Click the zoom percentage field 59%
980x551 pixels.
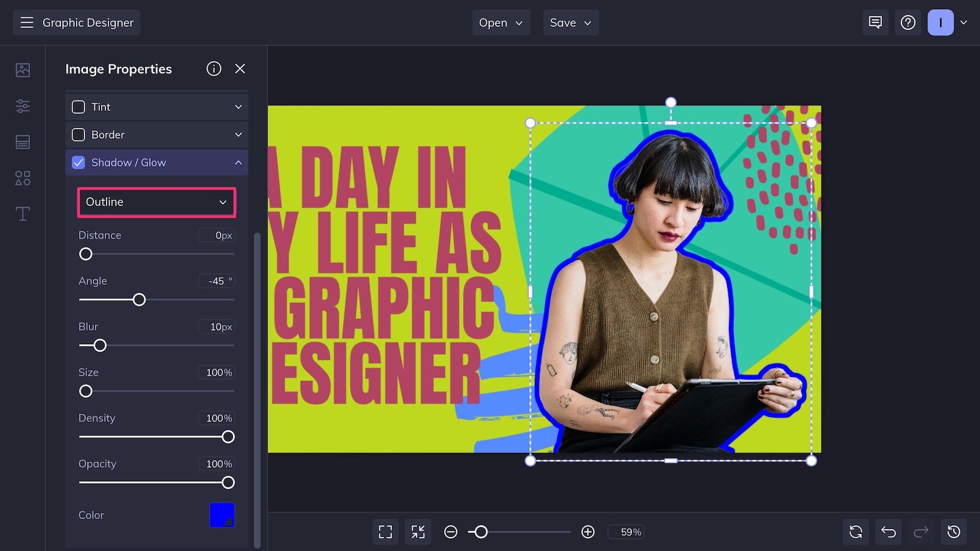(x=625, y=532)
